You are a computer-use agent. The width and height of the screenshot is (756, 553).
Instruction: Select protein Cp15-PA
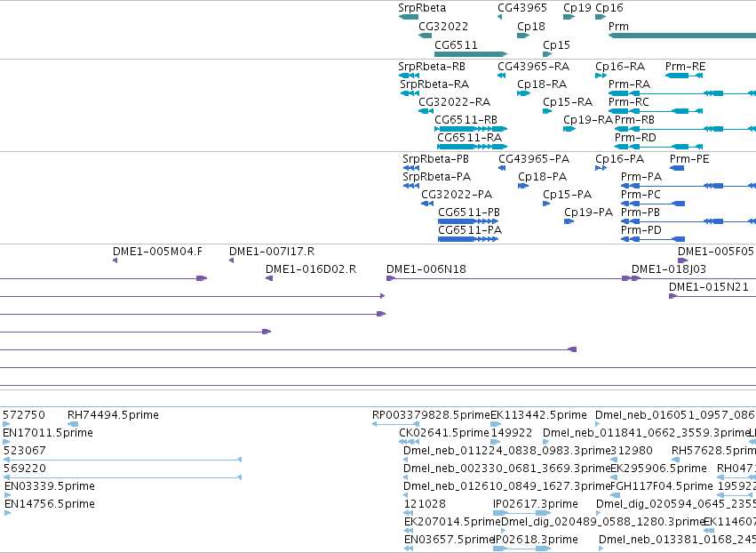tap(546, 204)
